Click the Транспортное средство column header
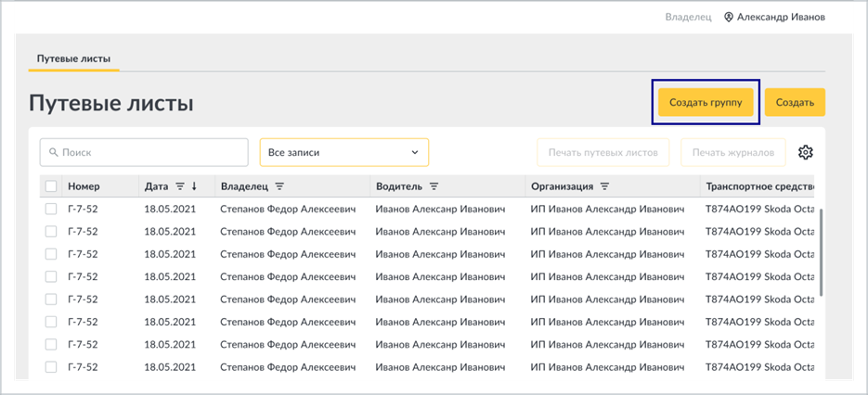This screenshot has height=395, width=868. 759,186
